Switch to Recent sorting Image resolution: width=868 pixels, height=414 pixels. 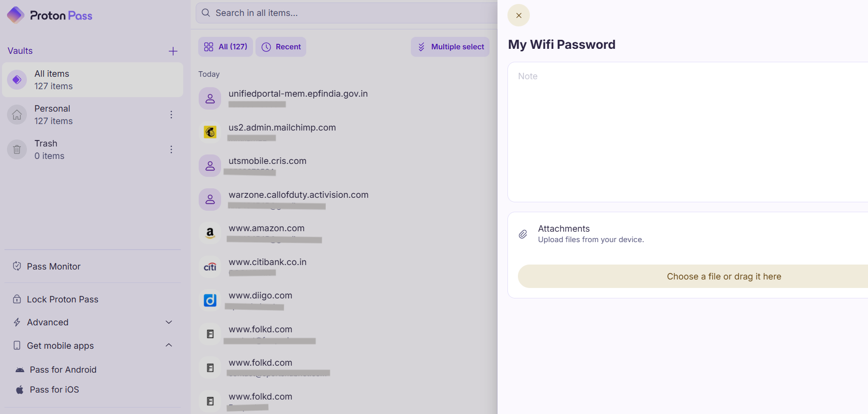coord(281,47)
